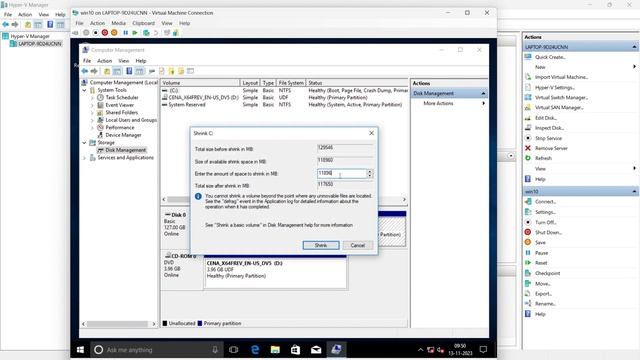Select LAPTOP-9D24UCNN in Hyper-V tree
The image size is (640, 360).
coord(40,44)
